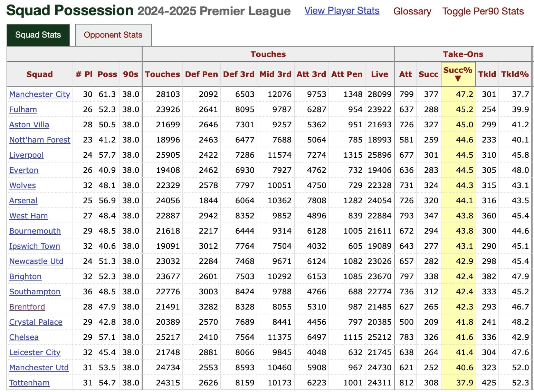Image resolution: width=534 pixels, height=392 pixels.
Task: Select the Squad Stats tab
Action: [38, 35]
